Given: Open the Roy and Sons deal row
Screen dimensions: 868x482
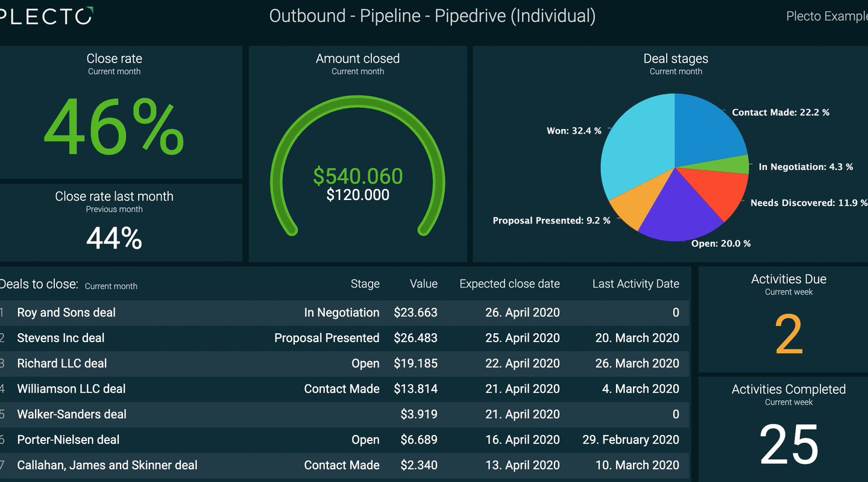Looking at the screenshot, I should (x=344, y=313).
